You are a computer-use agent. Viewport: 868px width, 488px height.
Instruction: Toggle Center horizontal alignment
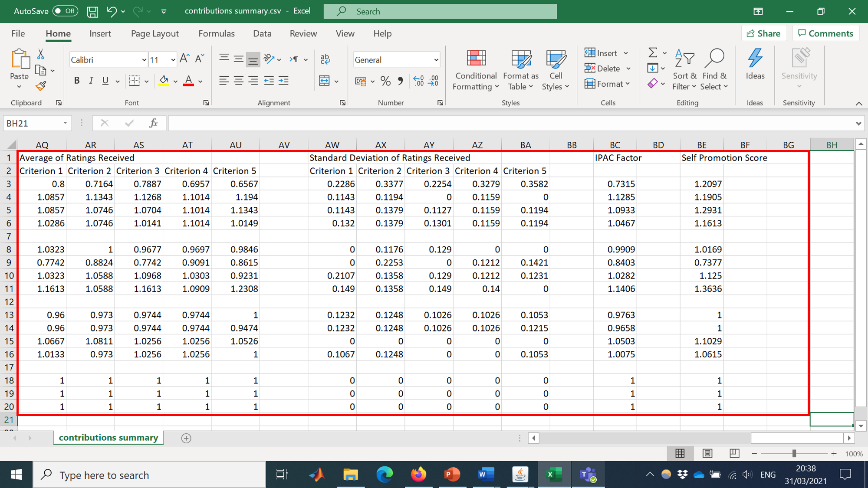(x=239, y=81)
